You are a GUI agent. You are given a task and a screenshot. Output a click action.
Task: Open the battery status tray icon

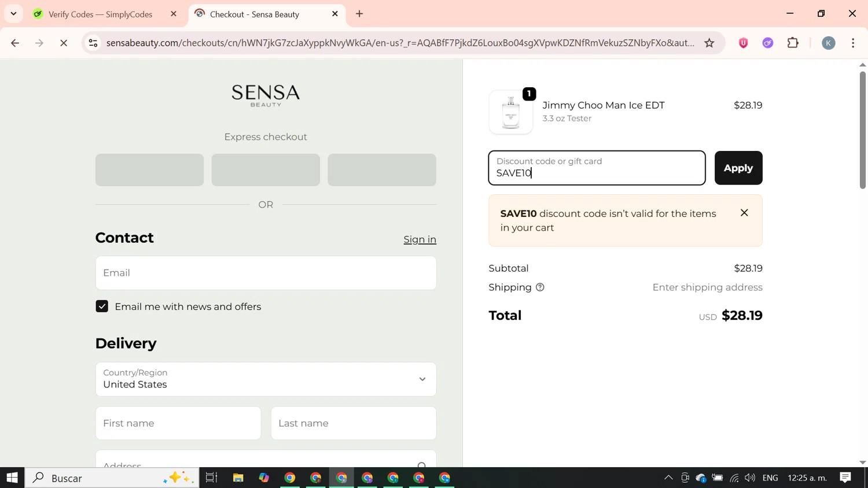pos(718,478)
